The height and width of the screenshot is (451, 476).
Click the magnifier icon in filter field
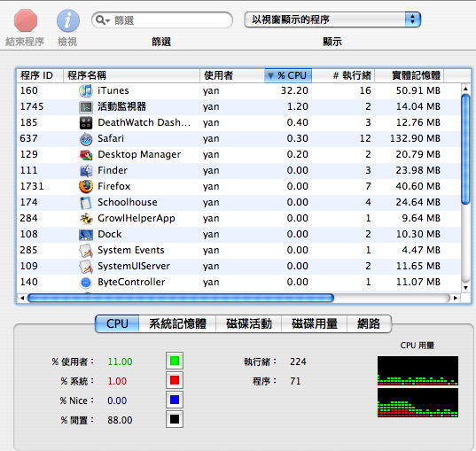(x=102, y=20)
